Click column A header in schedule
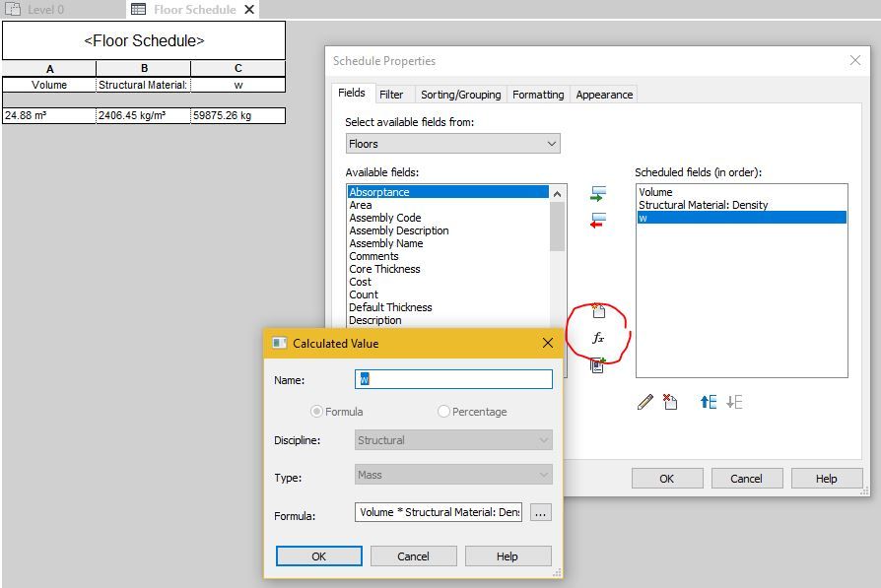Viewport: 881px width, 588px height. [x=49, y=69]
